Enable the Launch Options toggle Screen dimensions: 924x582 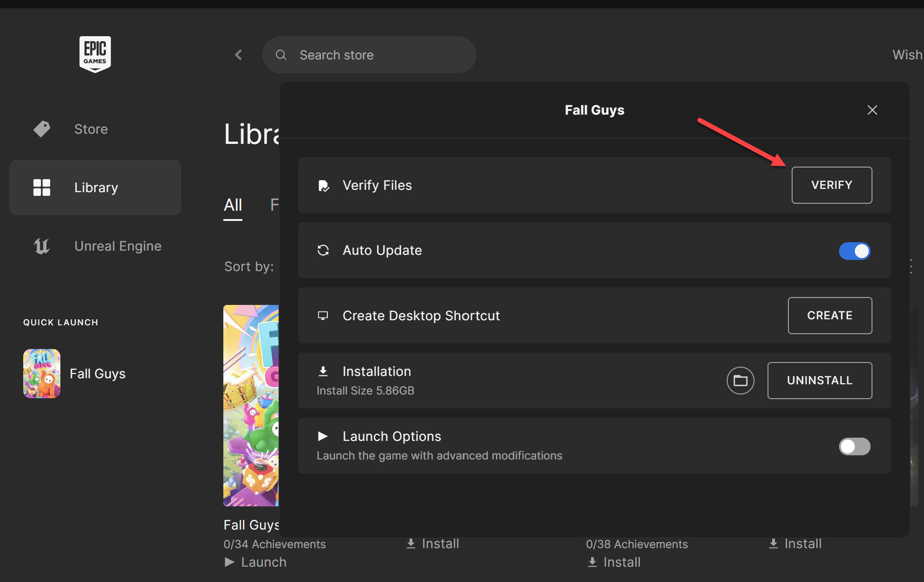click(x=854, y=446)
